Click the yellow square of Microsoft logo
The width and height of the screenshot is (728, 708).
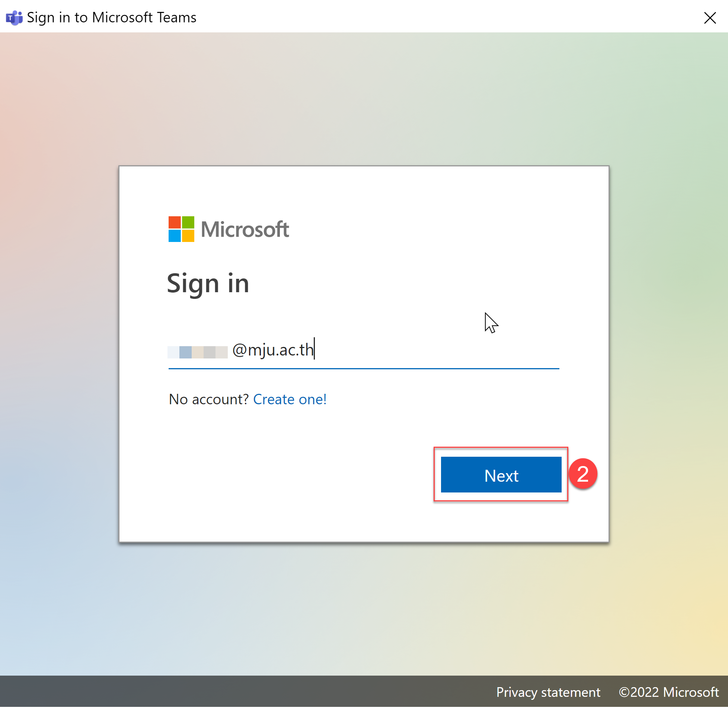188,236
